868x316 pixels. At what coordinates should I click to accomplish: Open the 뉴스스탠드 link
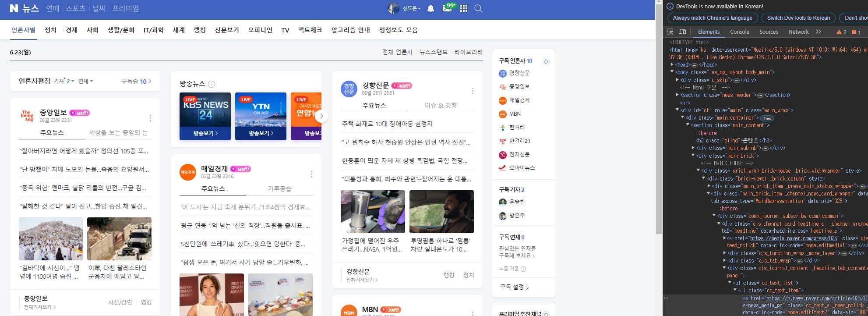[x=434, y=52]
